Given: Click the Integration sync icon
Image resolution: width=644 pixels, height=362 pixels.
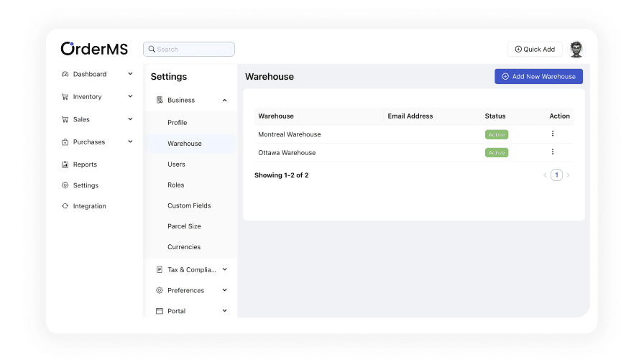Looking at the screenshot, I should (x=65, y=206).
